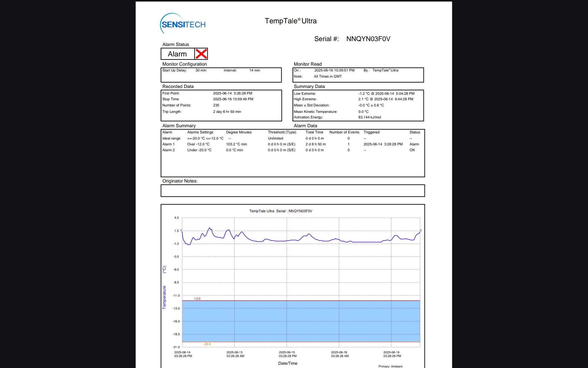The height and width of the screenshot is (368, 588).
Task: Click the 4.0 y-axis tick label
Action: [176, 218]
